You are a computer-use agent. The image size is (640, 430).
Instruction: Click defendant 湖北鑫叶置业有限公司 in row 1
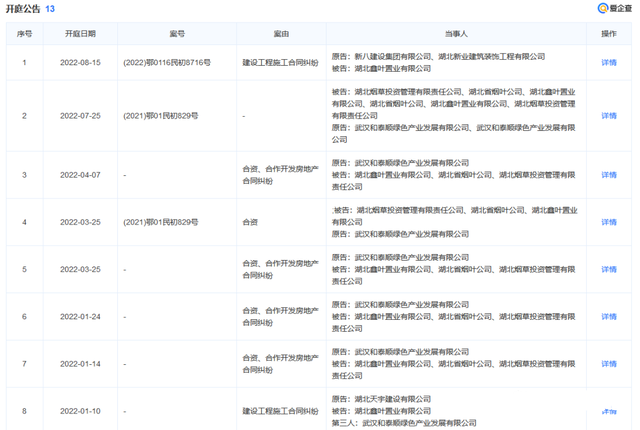[x=393, y=69]
